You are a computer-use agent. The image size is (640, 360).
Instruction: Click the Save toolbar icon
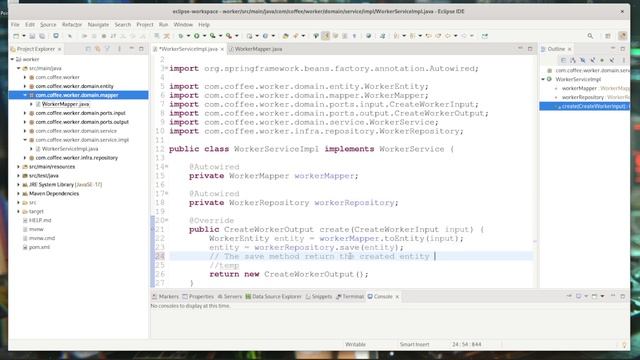[x=33, y=36]
